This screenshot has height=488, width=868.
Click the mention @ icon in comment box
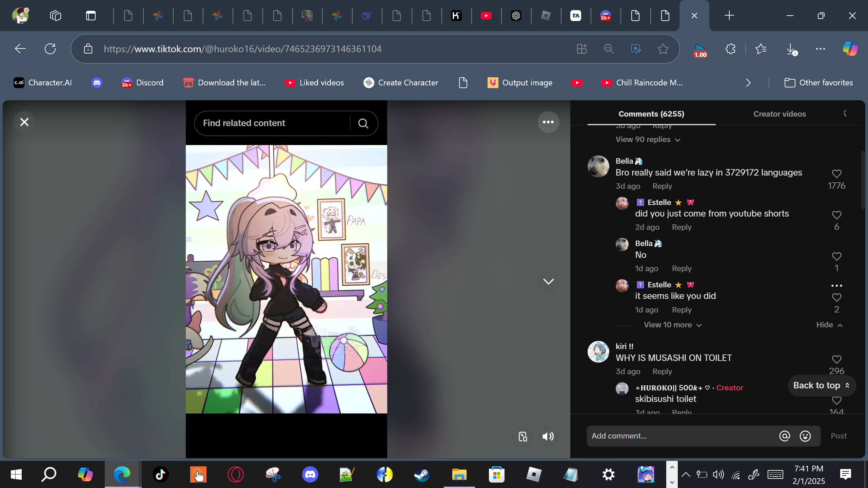coord(784,436)
